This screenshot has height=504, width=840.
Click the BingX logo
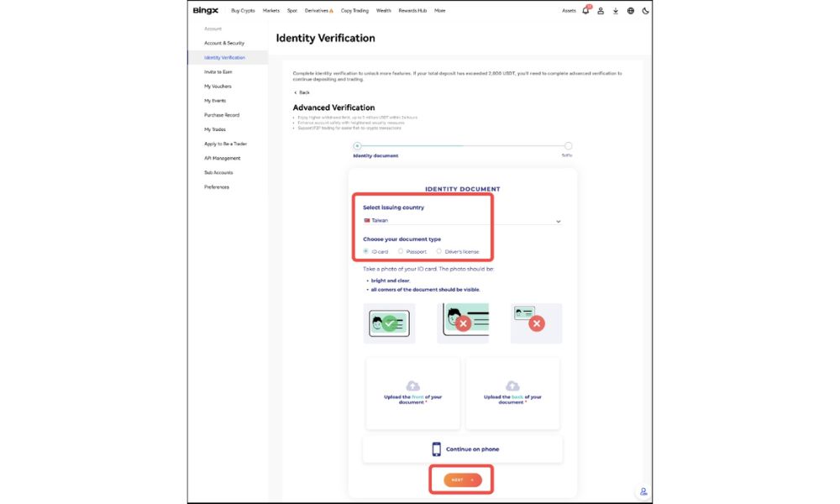[205, 11]
